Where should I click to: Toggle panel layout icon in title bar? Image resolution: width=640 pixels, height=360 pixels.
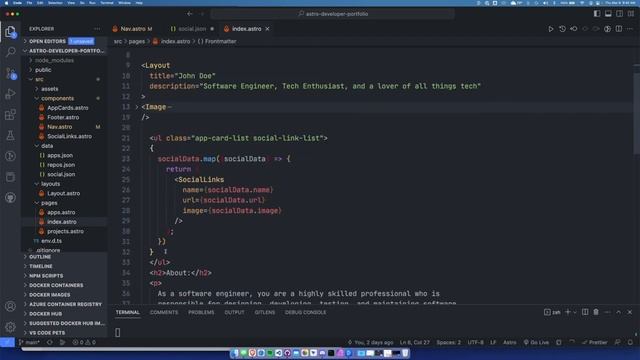coord(608,14)
